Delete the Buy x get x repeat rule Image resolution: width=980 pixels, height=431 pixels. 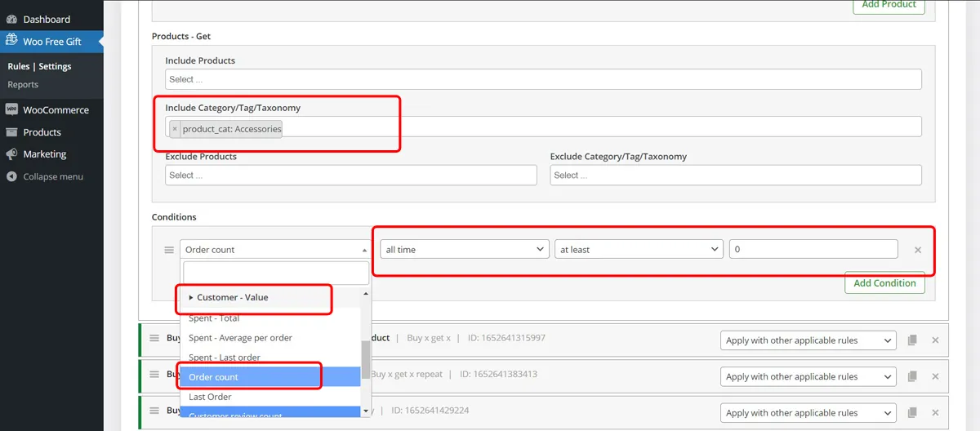pos(936,376)
